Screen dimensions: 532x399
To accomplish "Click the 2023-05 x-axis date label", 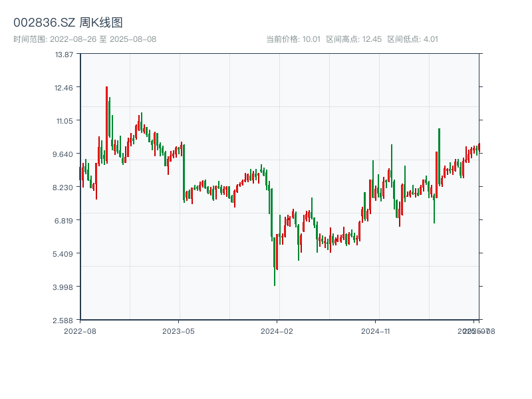I will 178,331.
